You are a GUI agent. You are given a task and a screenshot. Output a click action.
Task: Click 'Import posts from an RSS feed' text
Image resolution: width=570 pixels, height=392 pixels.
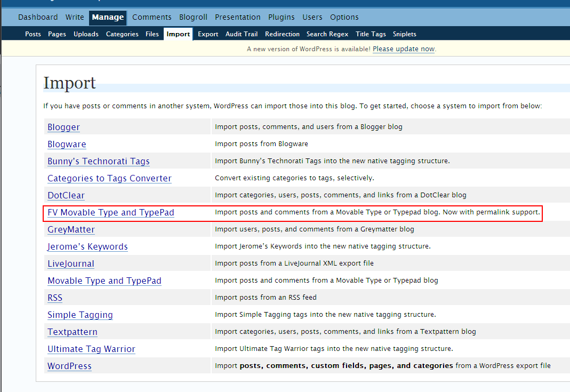tap(266, 297)
